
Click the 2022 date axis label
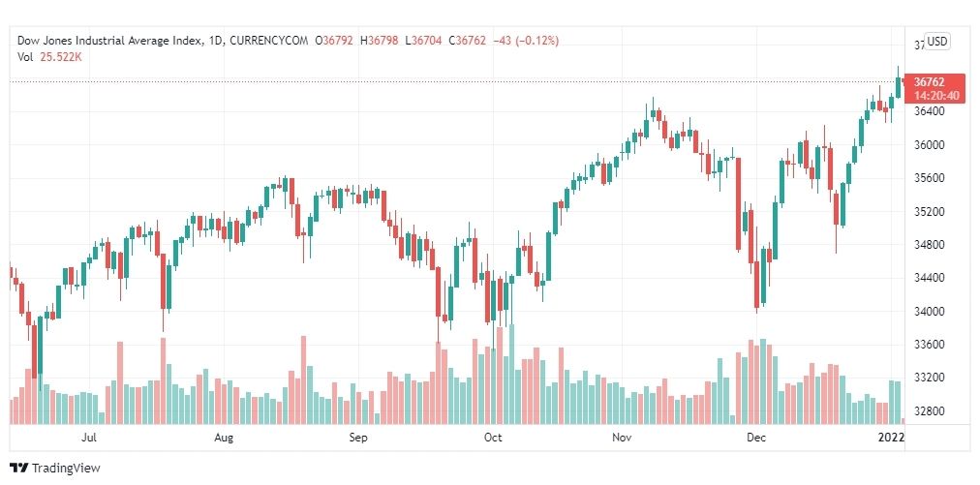[891, 438]
